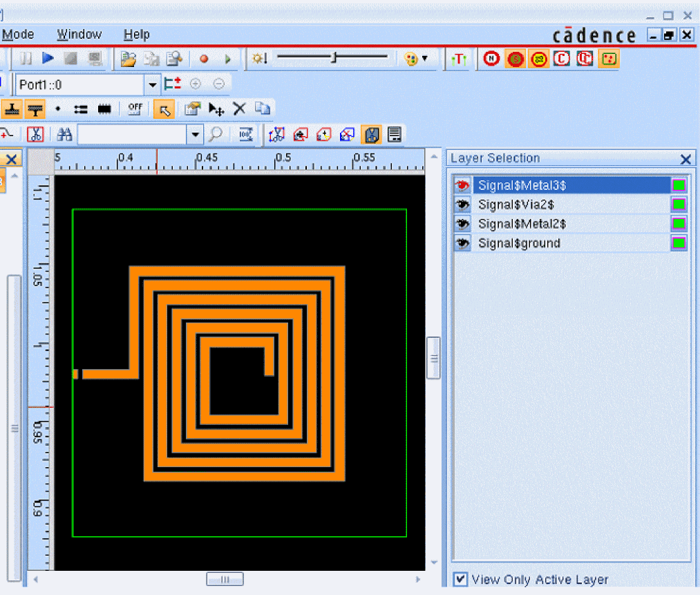Click the red T text icon
This screenshot has height=595, width=700.
pos(458,59)
